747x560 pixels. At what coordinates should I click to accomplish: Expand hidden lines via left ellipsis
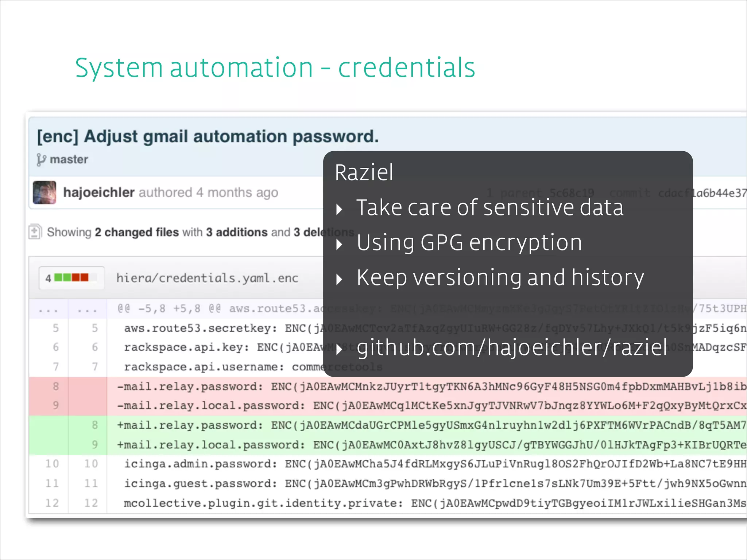pyautogui.click(x=48, y=309)
